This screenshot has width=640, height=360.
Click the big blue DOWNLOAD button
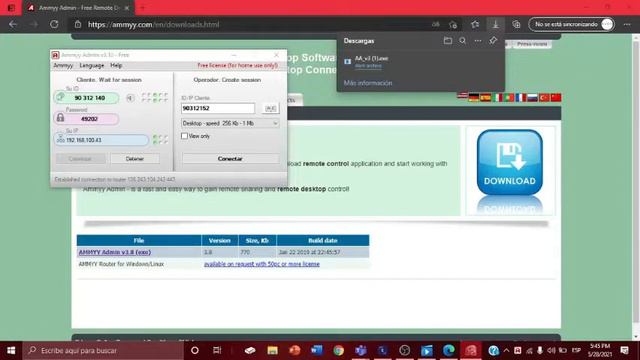509,162
